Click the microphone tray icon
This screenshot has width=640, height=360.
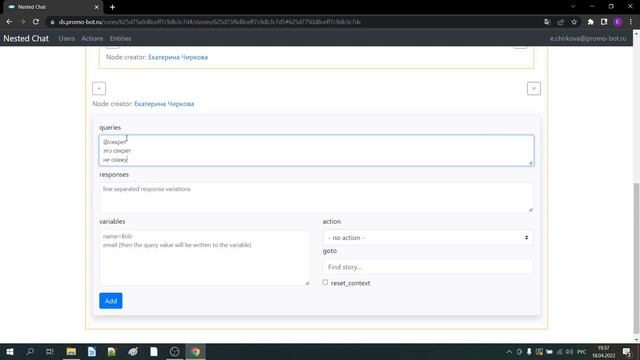[x=529, y=351]
